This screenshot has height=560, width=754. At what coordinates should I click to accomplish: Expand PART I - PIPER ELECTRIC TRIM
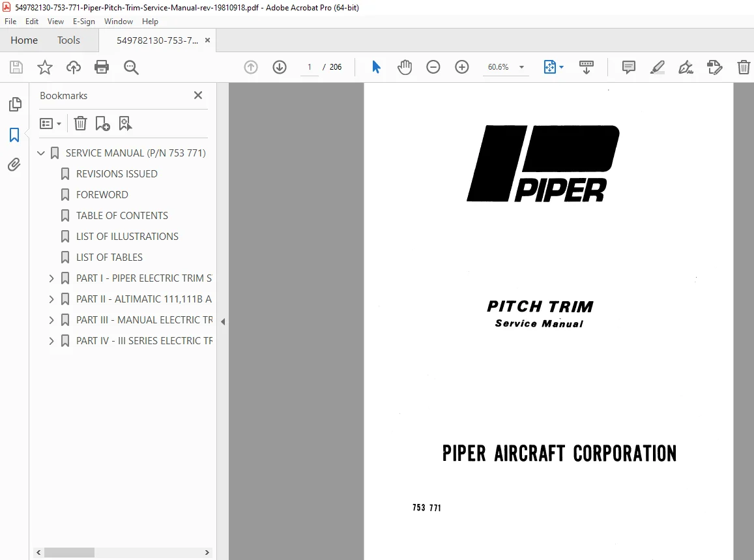[x=51, y=278]
